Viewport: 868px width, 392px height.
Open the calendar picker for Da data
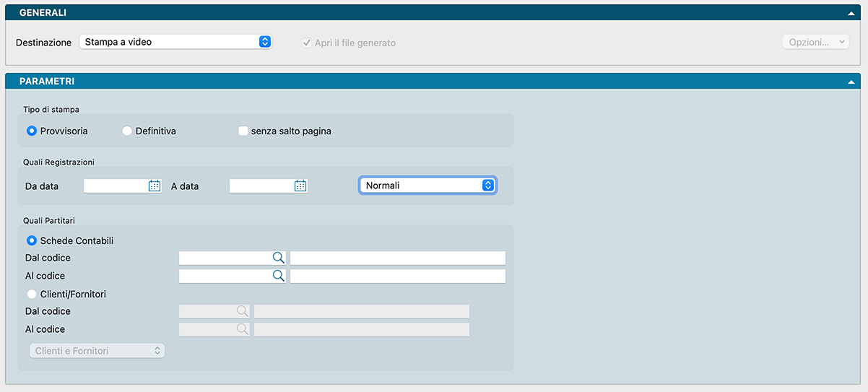(x=155, y=186)
